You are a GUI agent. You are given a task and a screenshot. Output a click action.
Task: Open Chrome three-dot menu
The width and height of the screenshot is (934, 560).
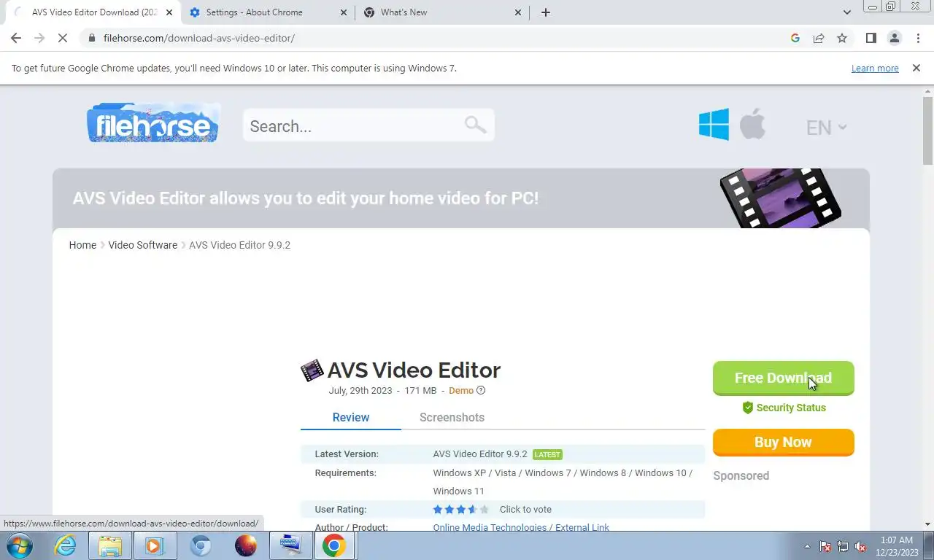tap(918, 38)
